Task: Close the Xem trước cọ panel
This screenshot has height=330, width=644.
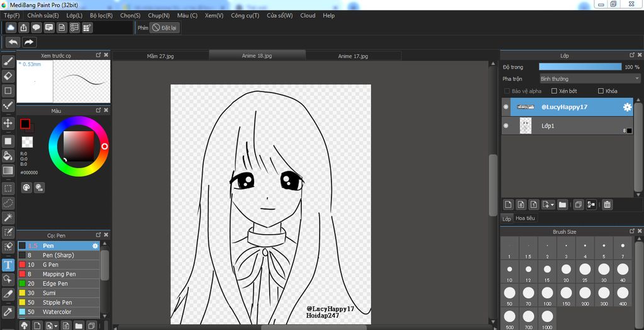Action: point(106,55)
